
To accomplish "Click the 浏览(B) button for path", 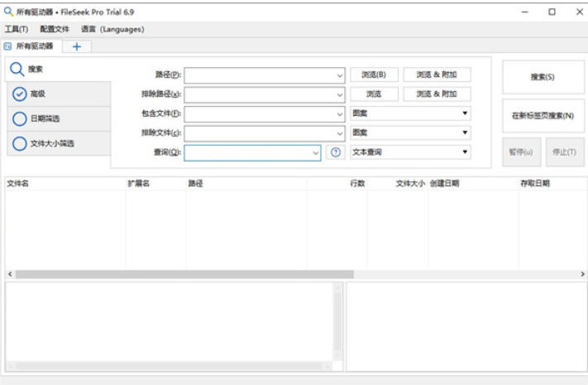I will pos(374,75).
